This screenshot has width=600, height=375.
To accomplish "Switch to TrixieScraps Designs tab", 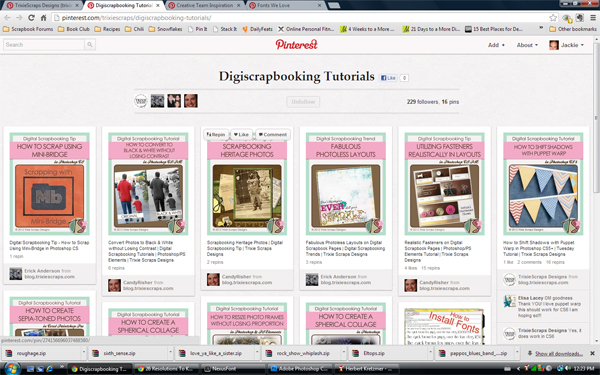I will pos(43,5).
